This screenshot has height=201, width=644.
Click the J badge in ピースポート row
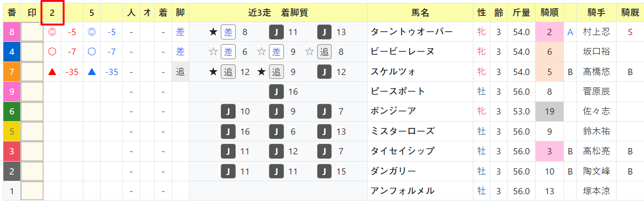[276, 91]
